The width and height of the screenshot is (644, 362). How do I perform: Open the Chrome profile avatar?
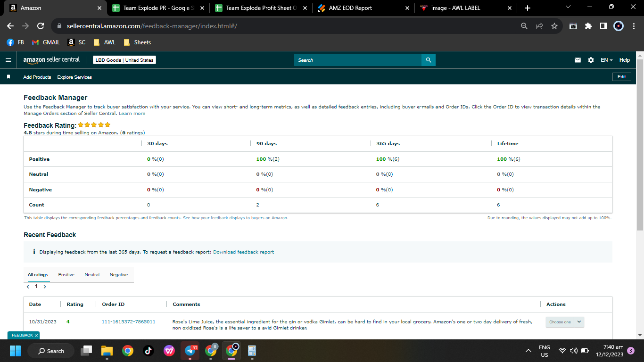[x=619, y=26]
